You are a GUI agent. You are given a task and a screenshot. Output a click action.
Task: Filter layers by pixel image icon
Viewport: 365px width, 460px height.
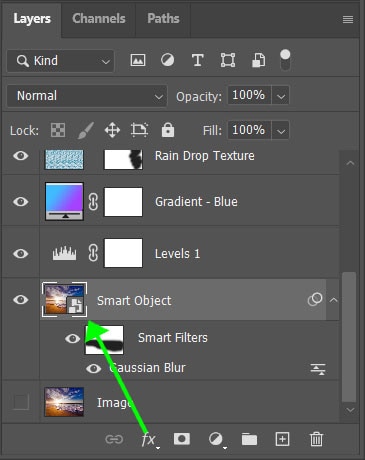pyautogui.click(x=138, y=60)
